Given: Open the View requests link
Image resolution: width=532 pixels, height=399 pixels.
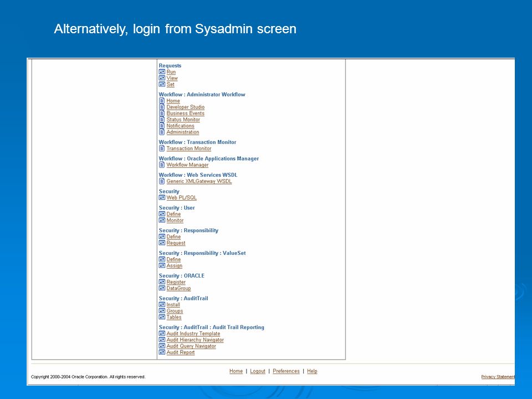Looking at the screenshot, I should 172,78.
